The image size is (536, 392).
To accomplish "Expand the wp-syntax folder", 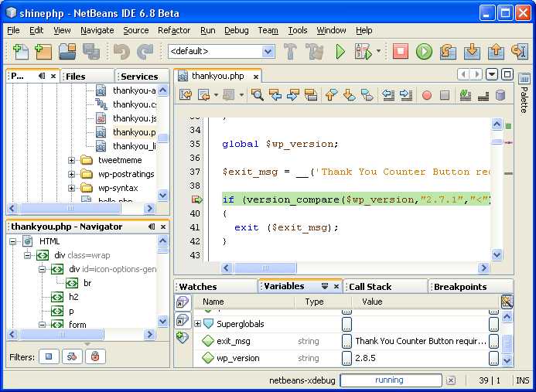I will point(71,189).
